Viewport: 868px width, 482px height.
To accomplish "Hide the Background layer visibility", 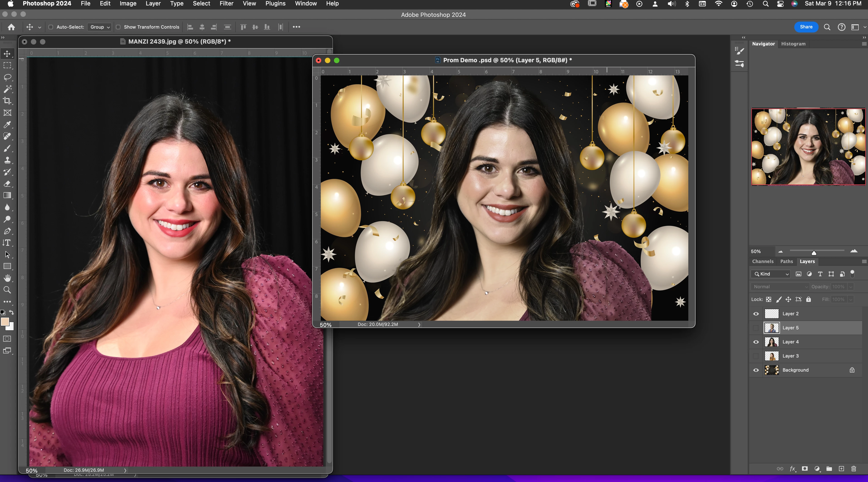I will 756,370.
